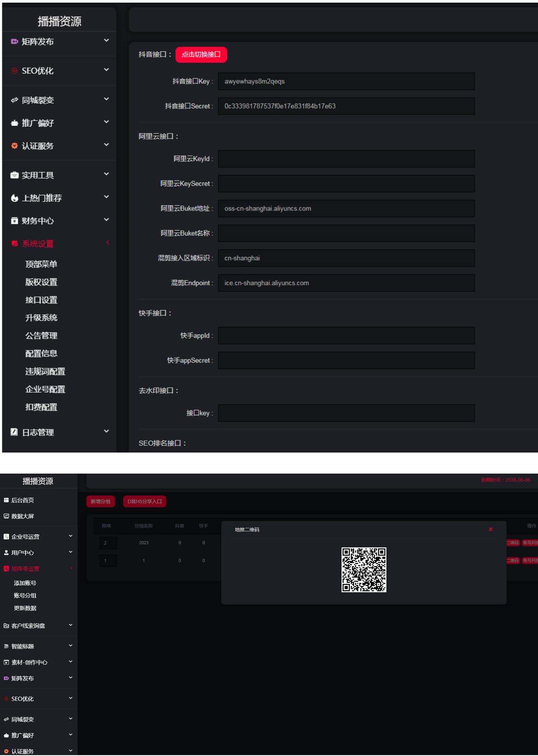The width and height of the screenshot is (538, 756).
Task: Expand the 企业号运营 section chevron
Action: (x=71, y=536)
